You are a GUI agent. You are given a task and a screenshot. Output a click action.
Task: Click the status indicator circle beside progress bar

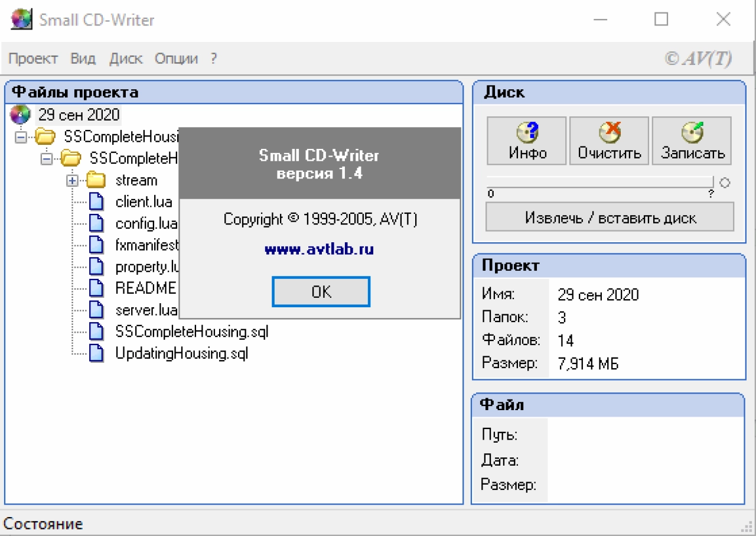pos(725,183)
